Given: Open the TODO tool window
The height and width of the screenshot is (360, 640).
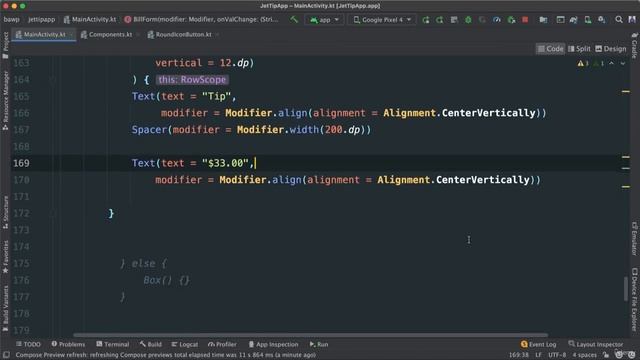Looking at the screenshot, I should point(28,344).
